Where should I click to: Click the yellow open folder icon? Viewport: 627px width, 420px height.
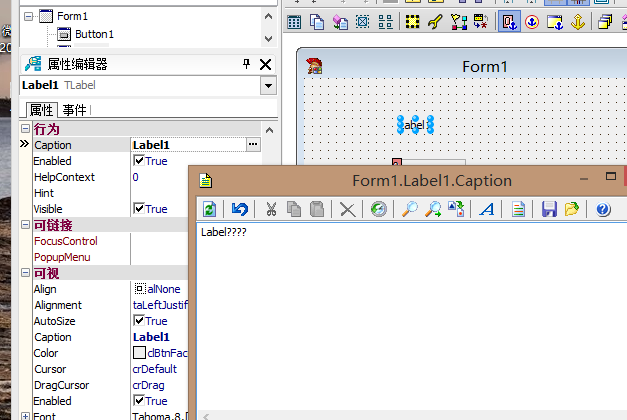tap(571, 209)
